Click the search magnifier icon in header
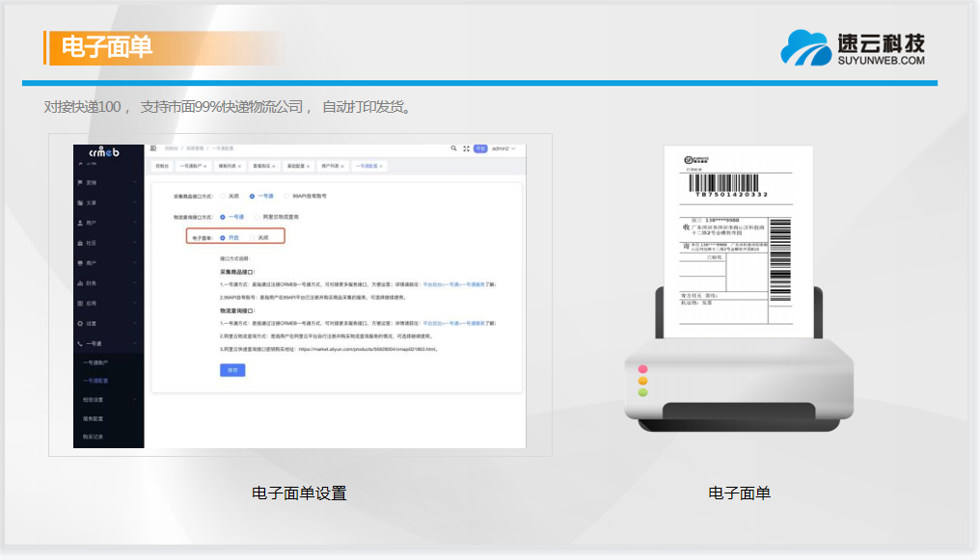This screenshot has height=560, width=980. point(454,148)
